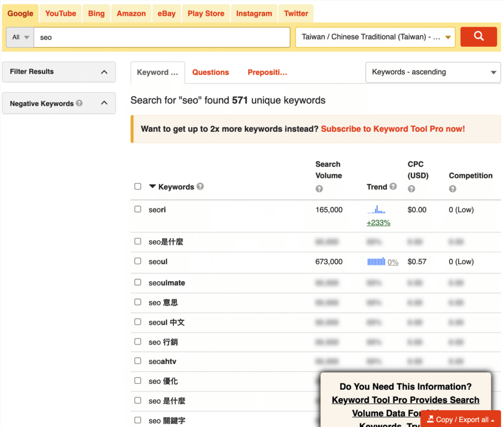Screen dimensions: 504x427
Task: Select the Prepositions tab
Action: [x=267, y=72]
